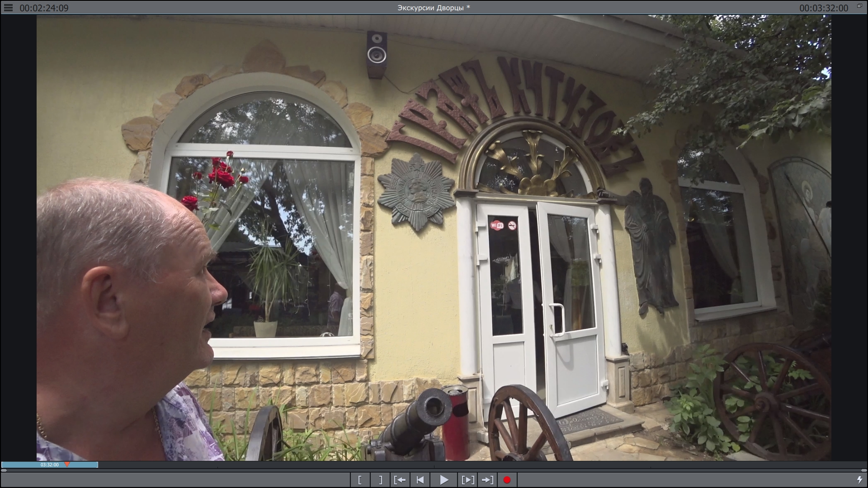Click the orange playhead marker on timeline
Screen dimensions: 868x488
[x=67, y=464]
